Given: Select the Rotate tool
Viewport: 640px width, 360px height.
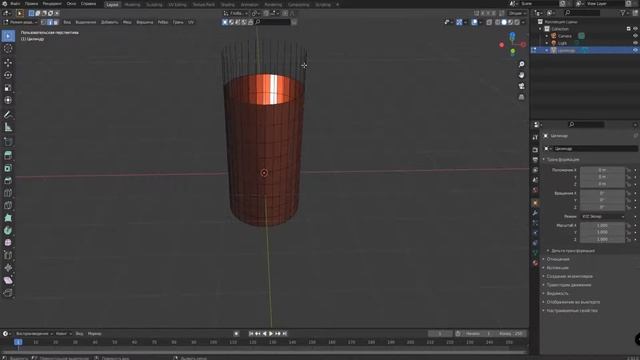Looking at the screenshot, I should tap(8, 75).
